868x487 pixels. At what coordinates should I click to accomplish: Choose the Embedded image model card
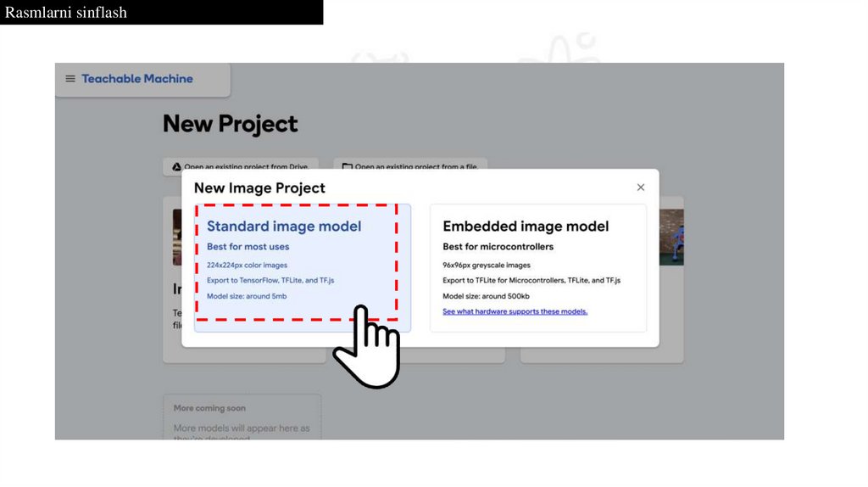point(538,268)
